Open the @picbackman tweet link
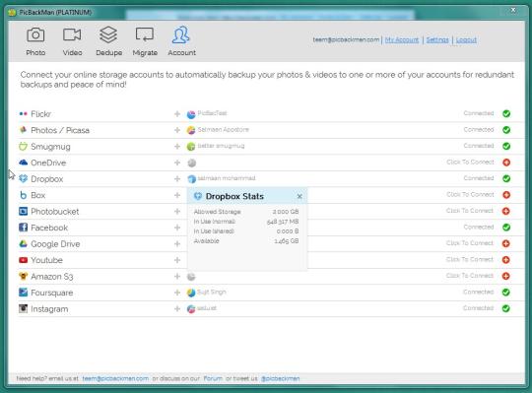Viewport: 532px width, 393px height. [280, 378]
